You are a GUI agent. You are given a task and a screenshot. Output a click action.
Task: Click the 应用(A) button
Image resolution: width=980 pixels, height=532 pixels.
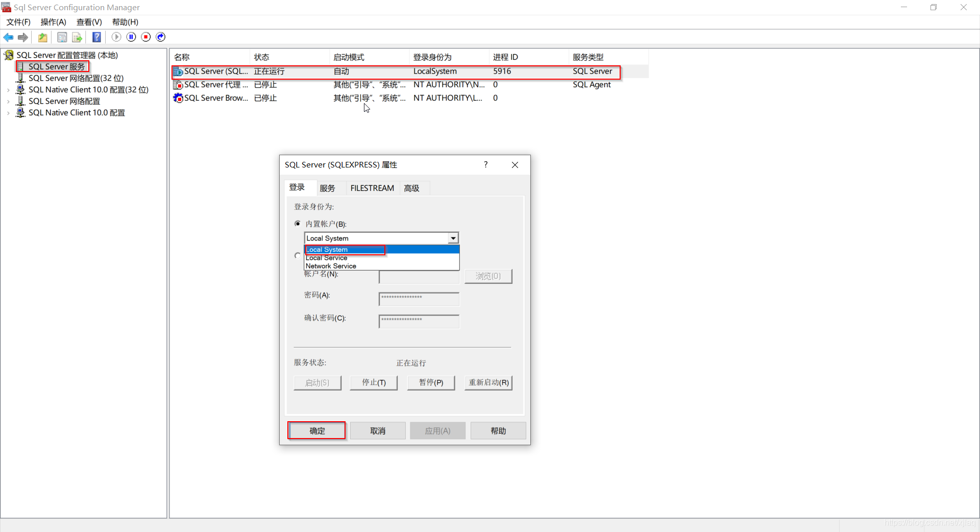pyautogui.click(x=438, y=431)
